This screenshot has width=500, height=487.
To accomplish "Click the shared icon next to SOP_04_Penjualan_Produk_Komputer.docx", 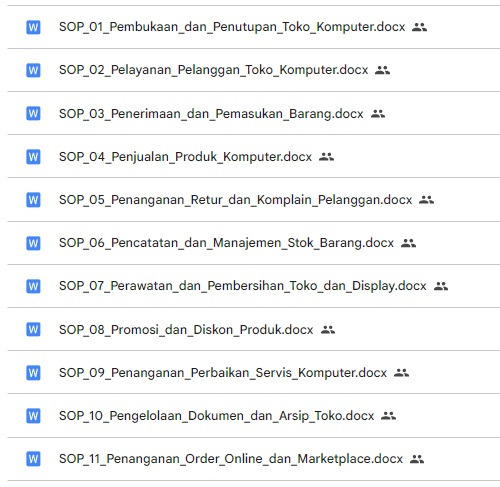I will 326,157.
